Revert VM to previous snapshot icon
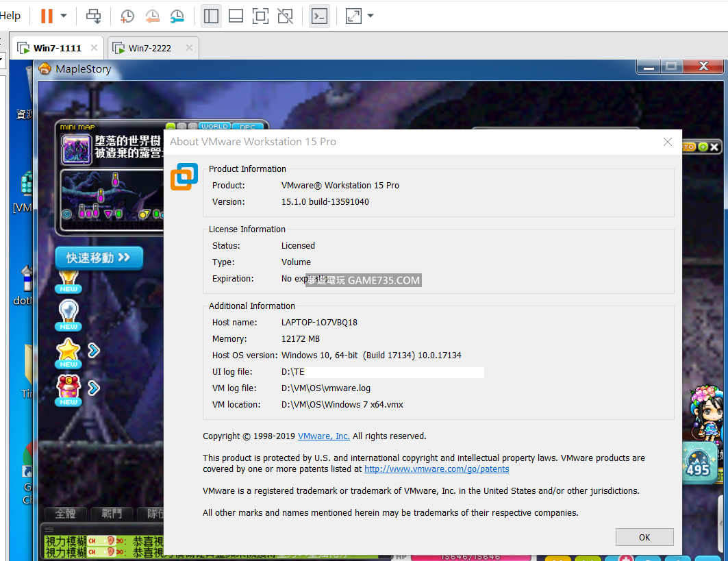728x561 pixels. click(152, 16)
